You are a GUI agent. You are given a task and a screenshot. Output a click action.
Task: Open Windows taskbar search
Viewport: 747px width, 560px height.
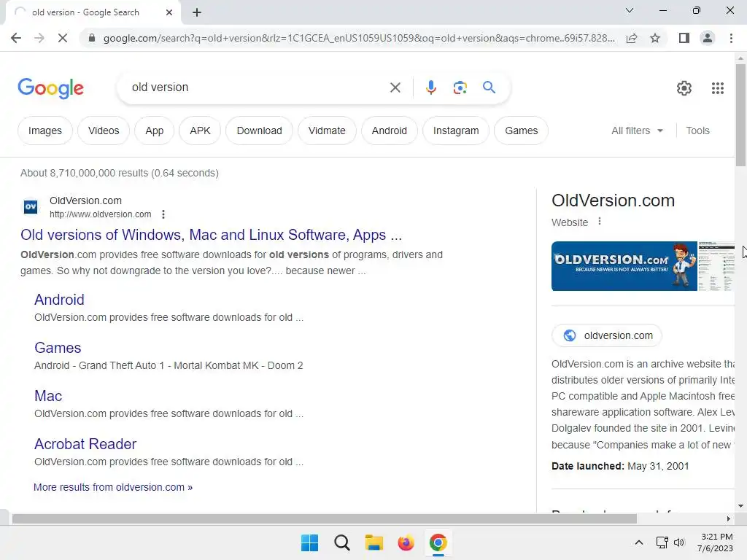tap(341, 542)
